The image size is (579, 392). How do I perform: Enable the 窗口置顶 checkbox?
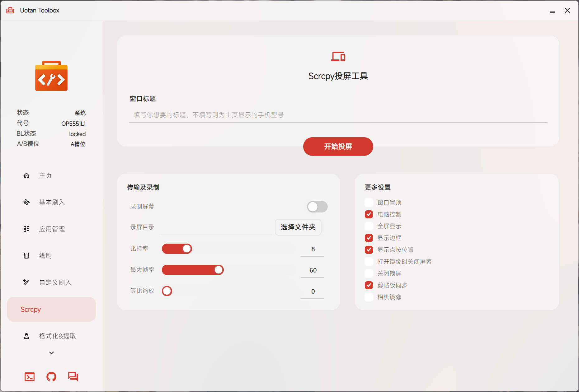coord(369,203)
